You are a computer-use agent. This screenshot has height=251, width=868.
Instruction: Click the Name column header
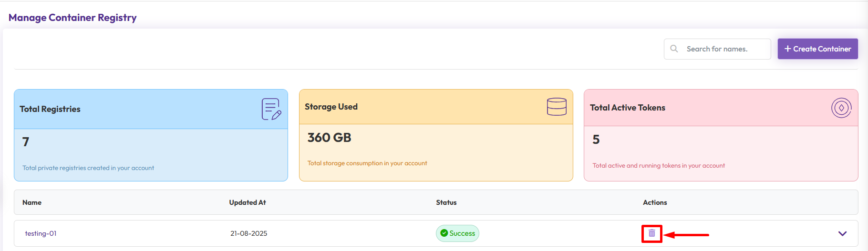(x=32, y=202)
